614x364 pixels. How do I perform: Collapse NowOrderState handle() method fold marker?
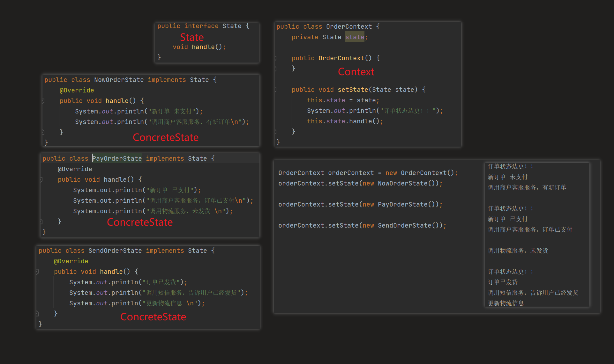[x=43, y=101]
